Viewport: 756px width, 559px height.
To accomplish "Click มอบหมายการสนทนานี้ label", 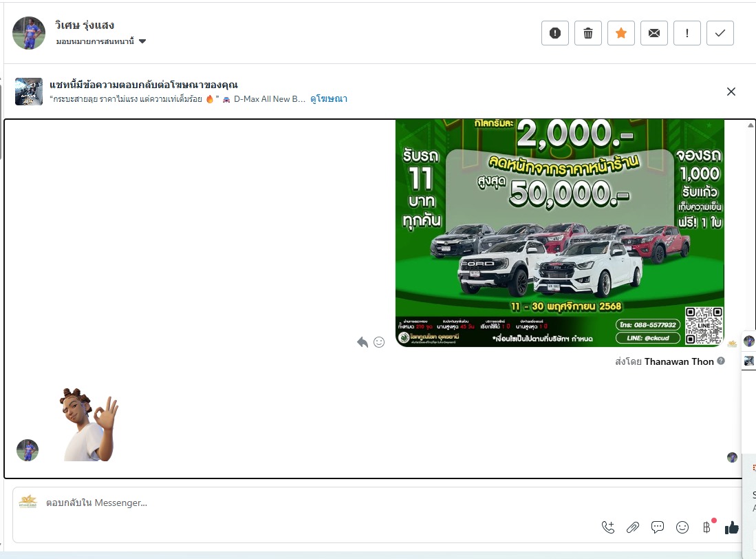I will click(95, 41).
